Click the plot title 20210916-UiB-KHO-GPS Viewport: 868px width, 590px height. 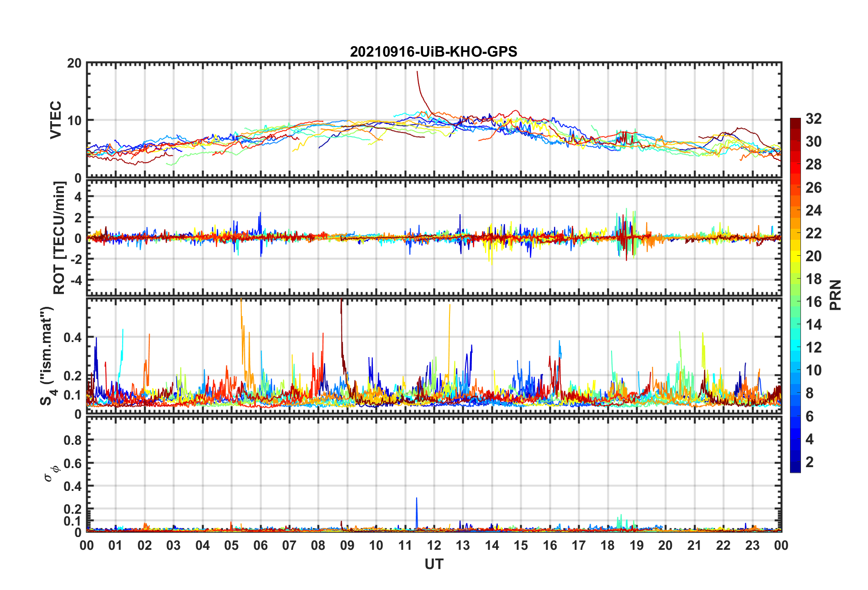coord(434,52)
